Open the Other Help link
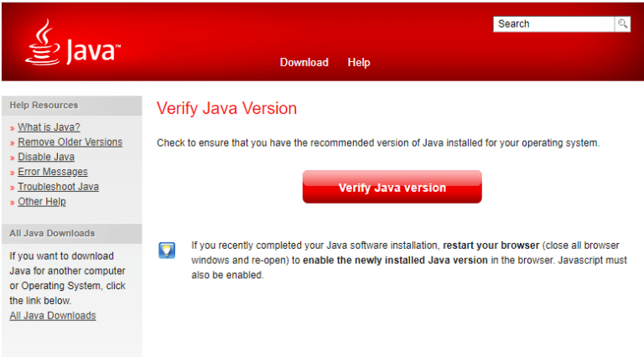This screenshot has height=357, width=644. point(42,201)
